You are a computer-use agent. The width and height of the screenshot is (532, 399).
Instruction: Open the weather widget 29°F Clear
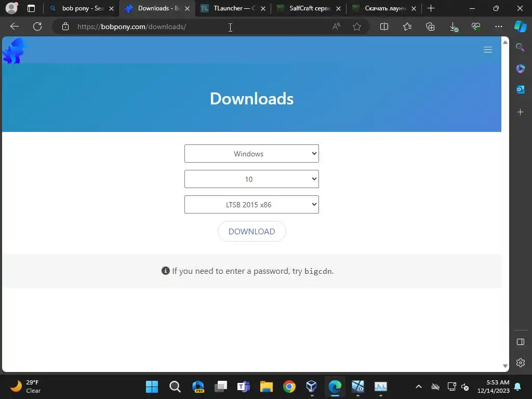coord(25,387)
